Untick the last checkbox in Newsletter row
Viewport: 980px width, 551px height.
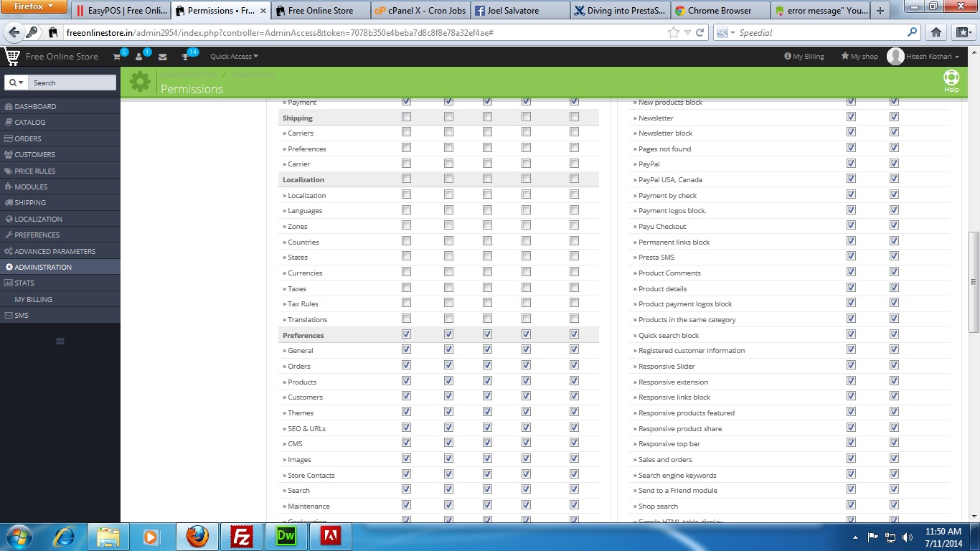coord(894,116)
